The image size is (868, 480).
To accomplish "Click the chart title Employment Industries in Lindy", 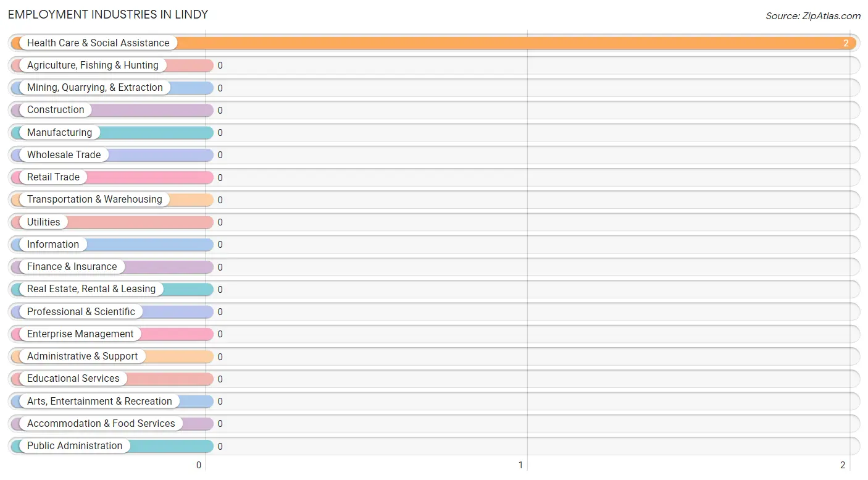I will tap(108, 14).
